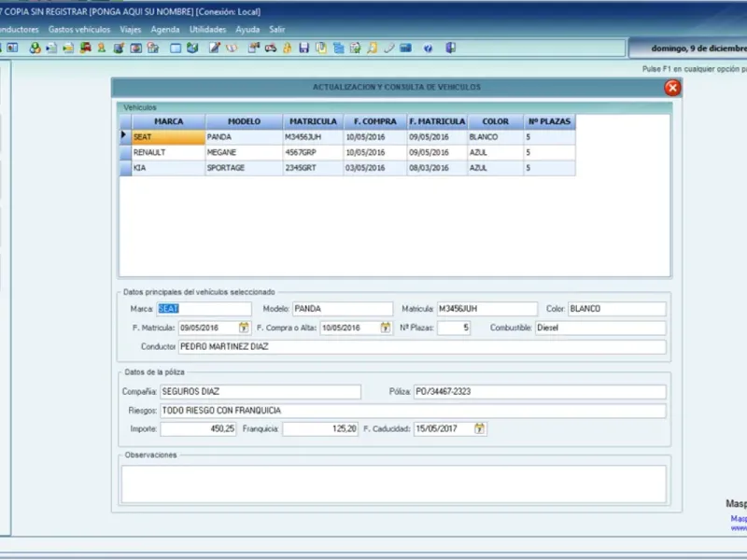Click the wrench tool icon in toolbar
This screenshot has height=560, width=747.
tap(389, 47)
